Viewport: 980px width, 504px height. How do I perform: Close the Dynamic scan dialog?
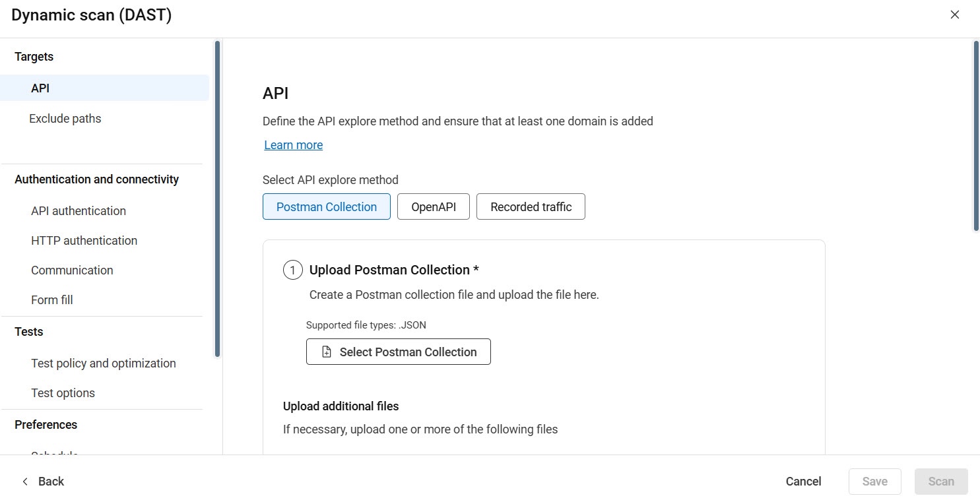pyautogui.click(x=954, y=14)
